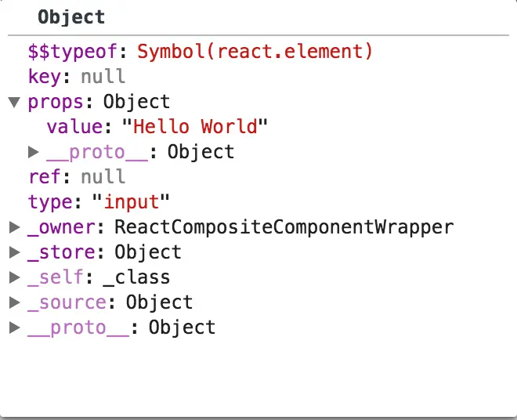
Task: Collapse the props Object disclosure triangle
Action: pyautogui.click(x=14, y=103)
